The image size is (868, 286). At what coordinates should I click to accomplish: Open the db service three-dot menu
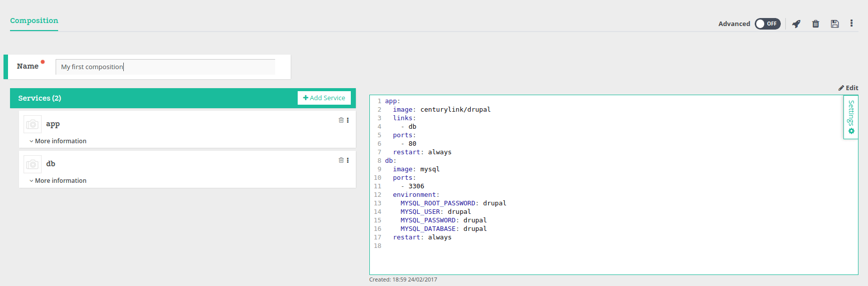point(348,160)
